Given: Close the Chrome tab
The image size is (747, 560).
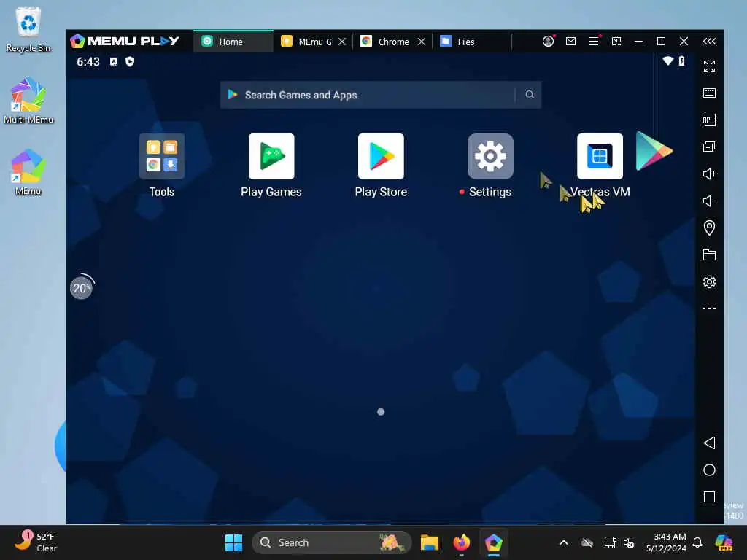Looking at the screenshot, I should pyautogui.click(x=422, y=42).
